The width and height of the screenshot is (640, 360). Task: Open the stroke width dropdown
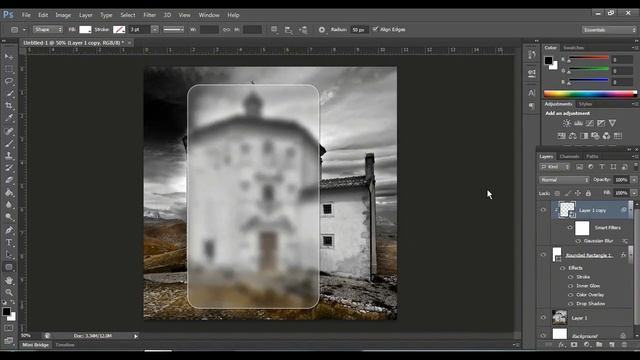[x=155, y=29]
